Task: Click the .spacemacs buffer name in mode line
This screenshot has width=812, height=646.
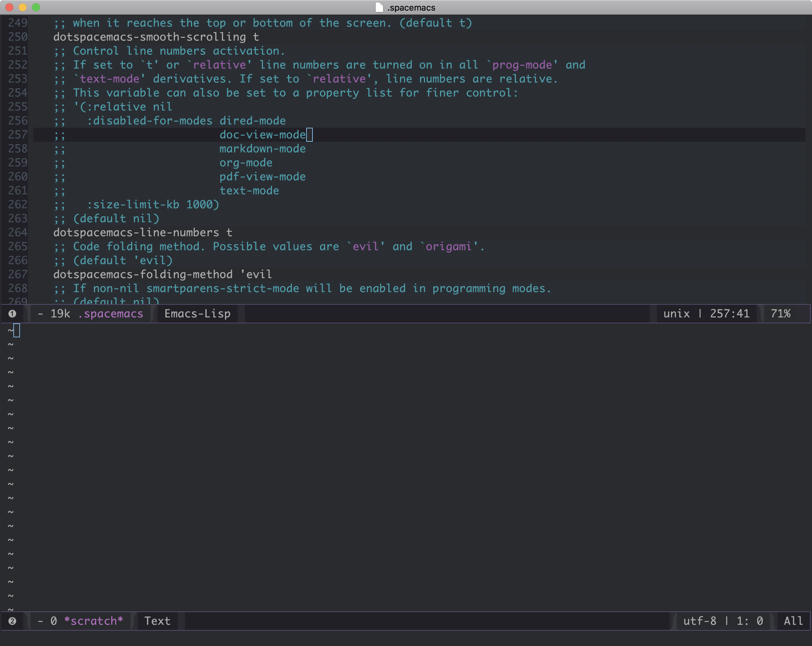Action: pyautogui.click(x=110, y=314)
